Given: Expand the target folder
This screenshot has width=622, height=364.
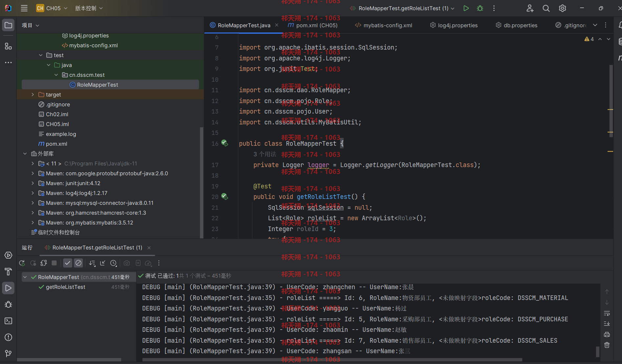Looking at the screenshot, I should pyautogui.click(x=33, y=95).
